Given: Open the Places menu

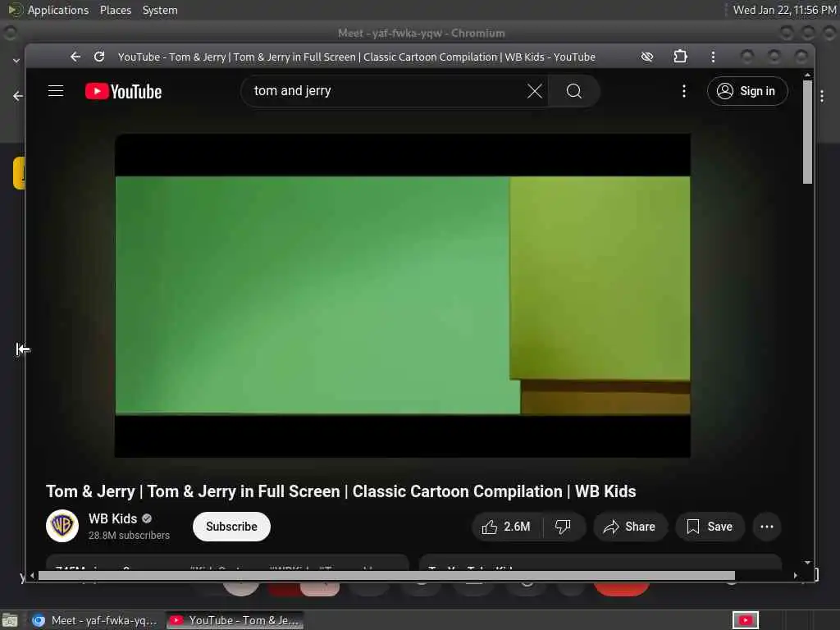Looking at the screenshot, I should [x=115, y=10].
